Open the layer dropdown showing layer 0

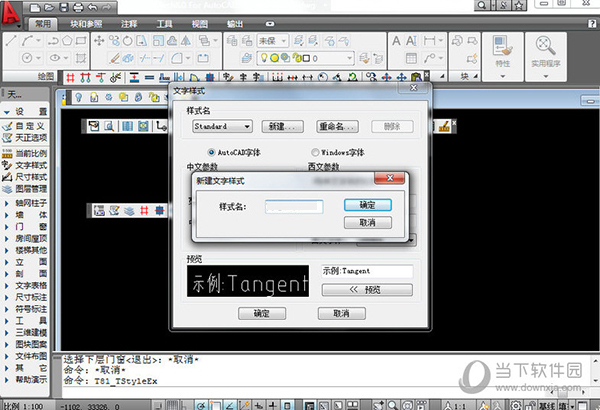[305, 58]
